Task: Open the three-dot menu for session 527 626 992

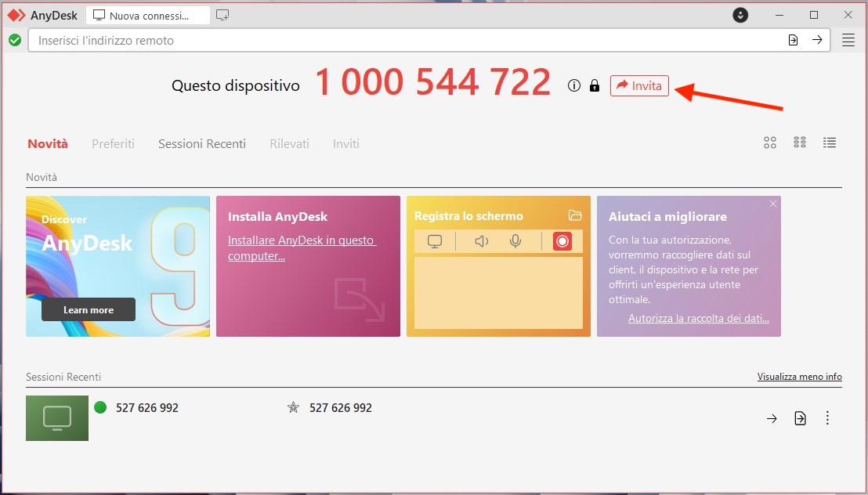Action: 827,418
